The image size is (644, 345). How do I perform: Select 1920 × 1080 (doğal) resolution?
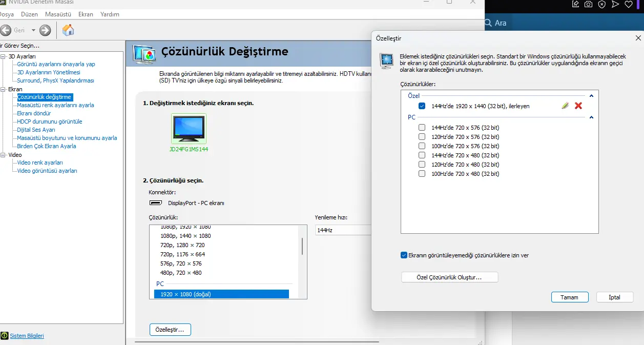[221, 294]
